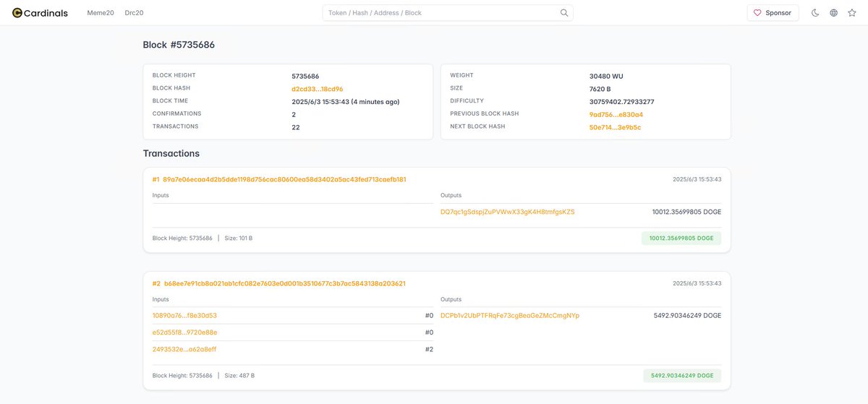Open the language globe icon
This screenshot has height=404, width=868.
(834, 13)
